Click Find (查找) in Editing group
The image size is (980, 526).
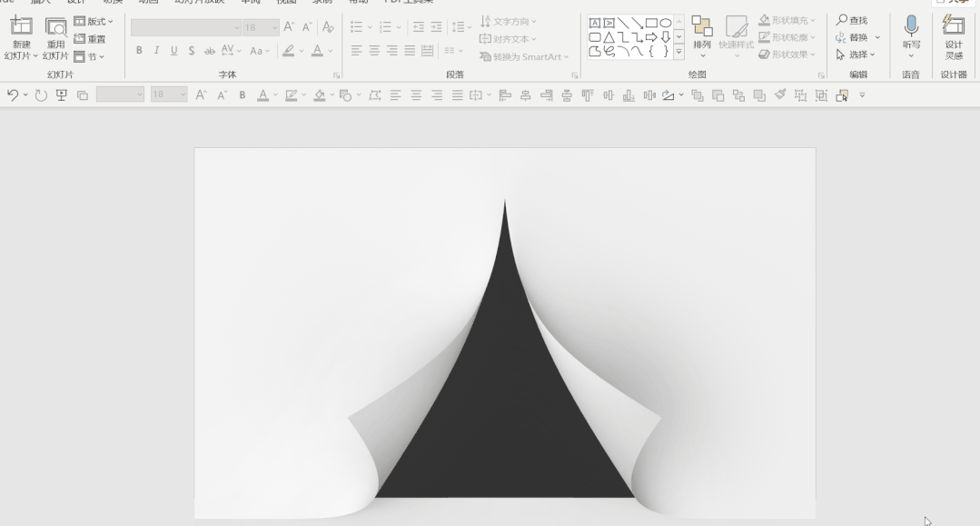(x=852, y=21)
